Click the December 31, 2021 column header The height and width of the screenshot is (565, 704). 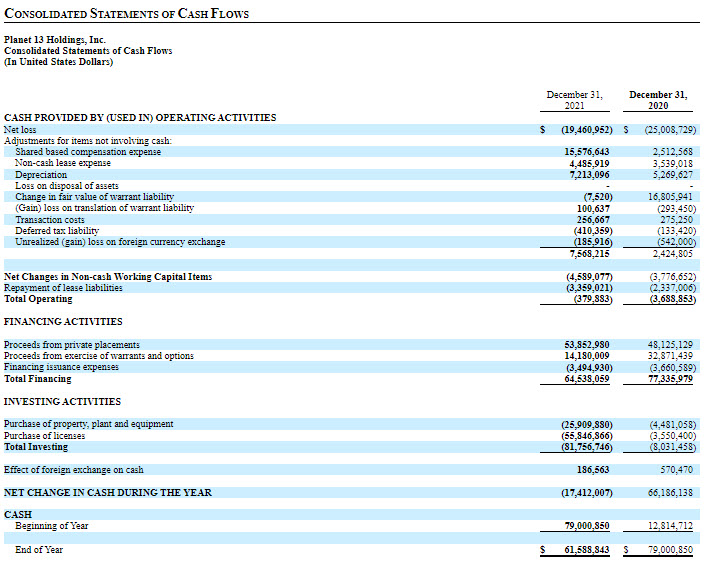[x=574, y=99]
